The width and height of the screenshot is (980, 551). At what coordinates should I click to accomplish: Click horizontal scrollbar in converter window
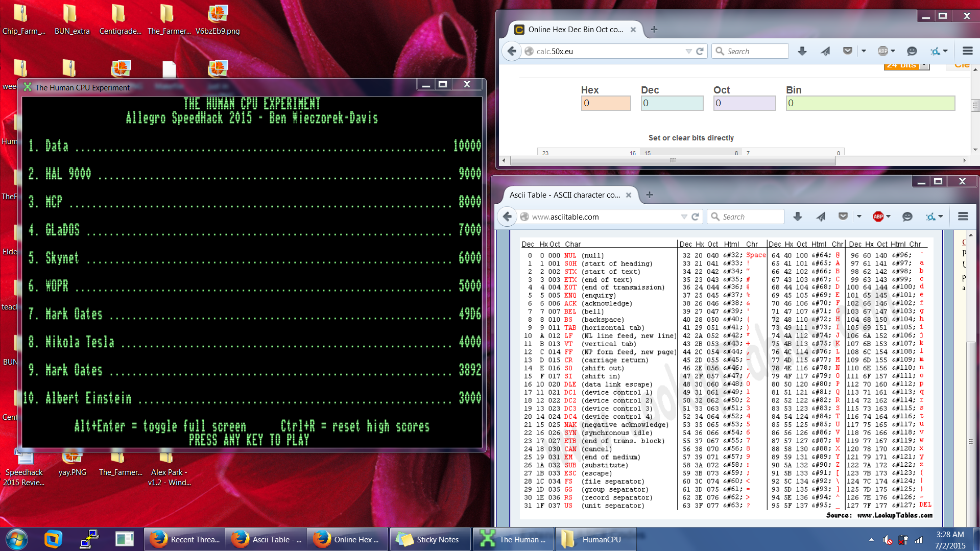pyautogui.click(x=673, y=160)
